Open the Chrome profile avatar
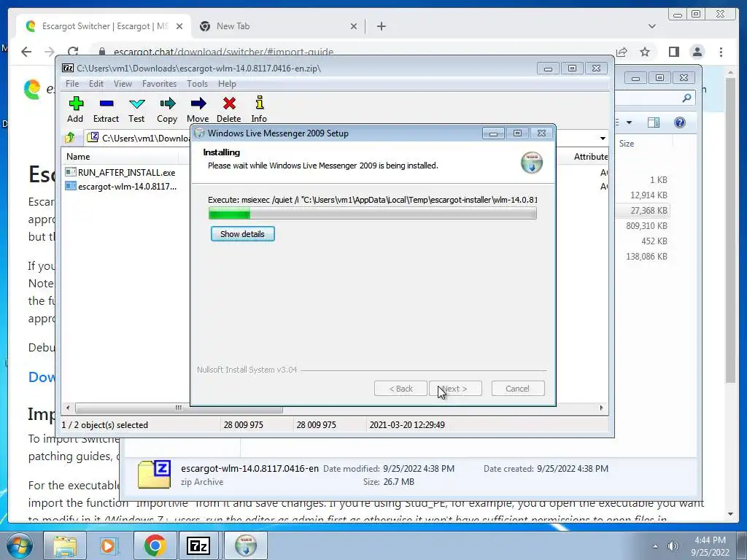747x560 pixels. [x=697, y=52]
